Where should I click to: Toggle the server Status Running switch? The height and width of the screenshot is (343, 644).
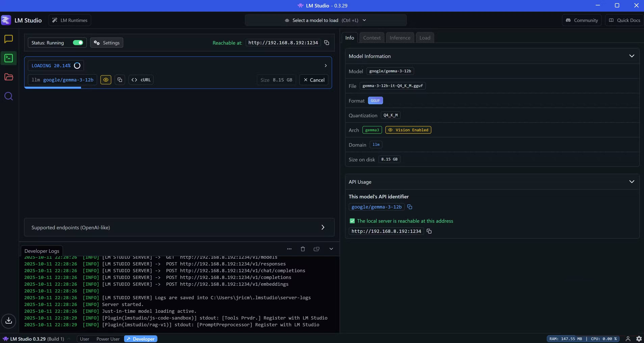click(78, 43)
